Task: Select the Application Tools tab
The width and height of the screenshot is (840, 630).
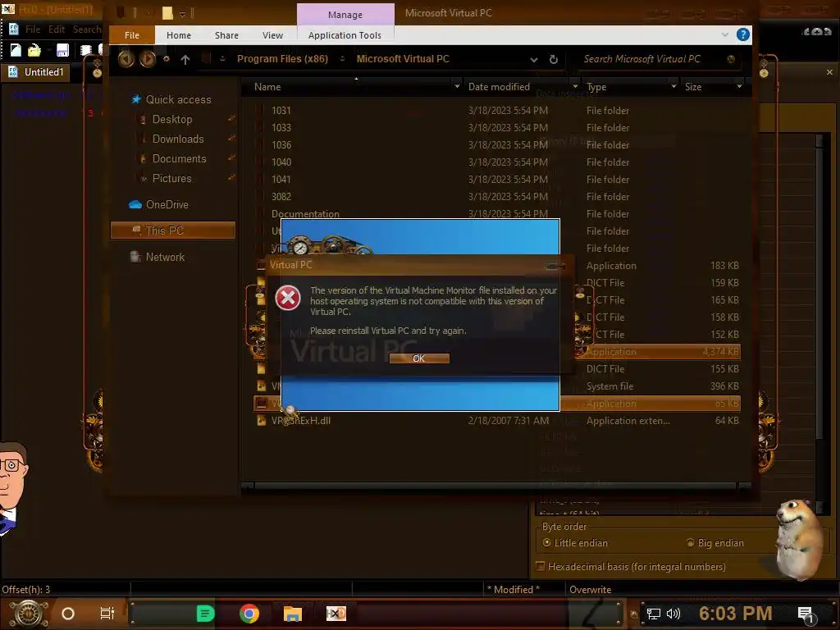Action: [x=345, y=34]
